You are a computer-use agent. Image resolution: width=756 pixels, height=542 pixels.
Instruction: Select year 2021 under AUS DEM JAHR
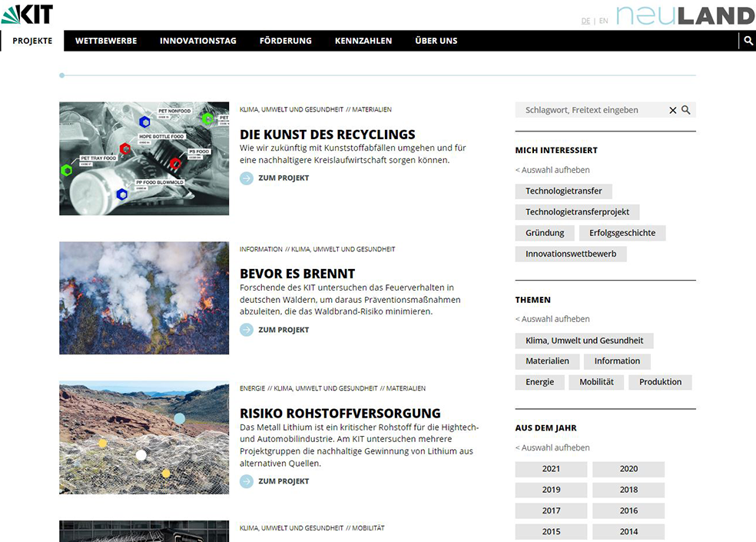[x=551, y=469]
